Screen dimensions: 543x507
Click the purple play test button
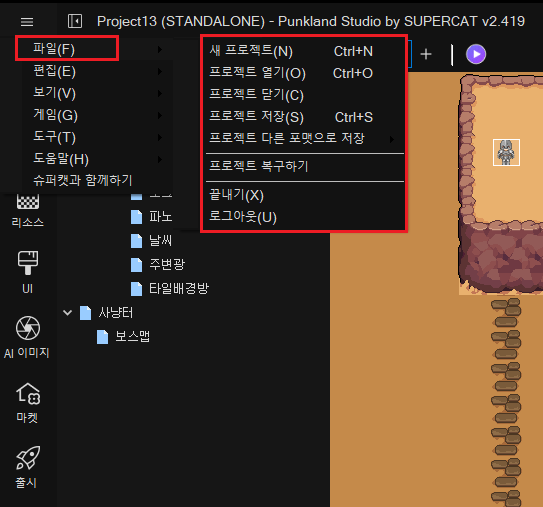[476, 54]
